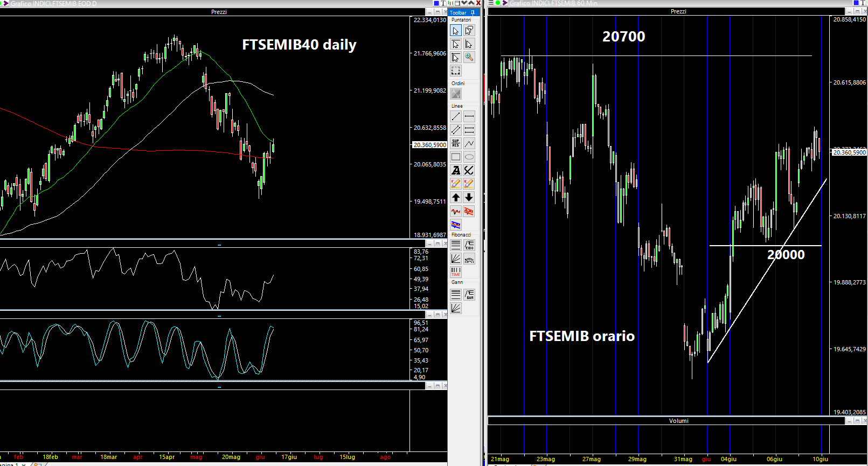The width and height of the screenshot is (868, 466).
Task: Click the white horizontal line at 20700
Action: point(656,55)
